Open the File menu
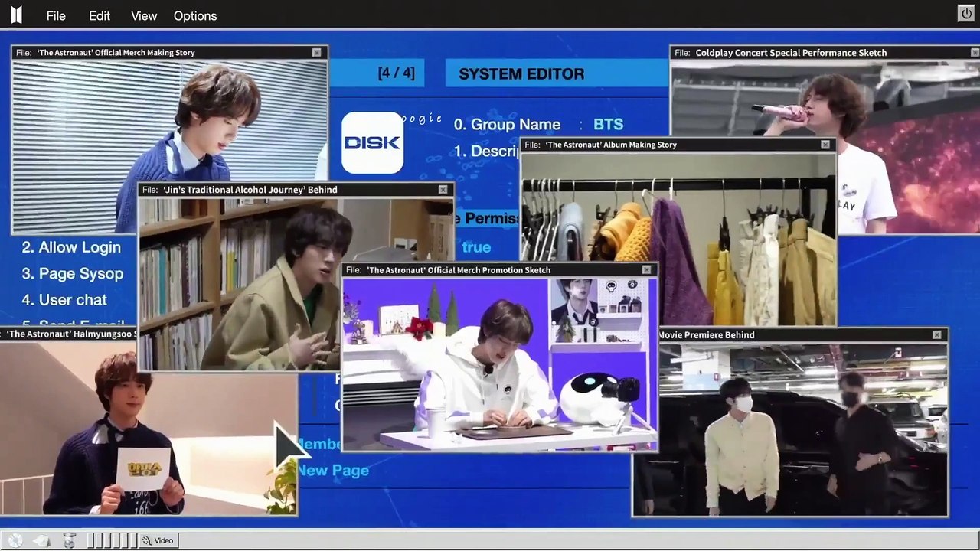This screenshot has width=980, height=551. point(56,15)
